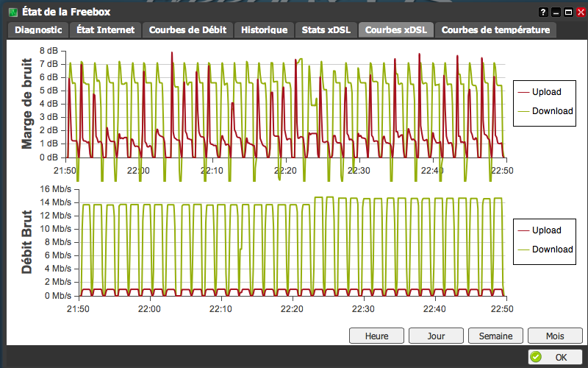Switch to the État Internet tab
Screen dimensions: 588x368
click(x=106, y=30)
